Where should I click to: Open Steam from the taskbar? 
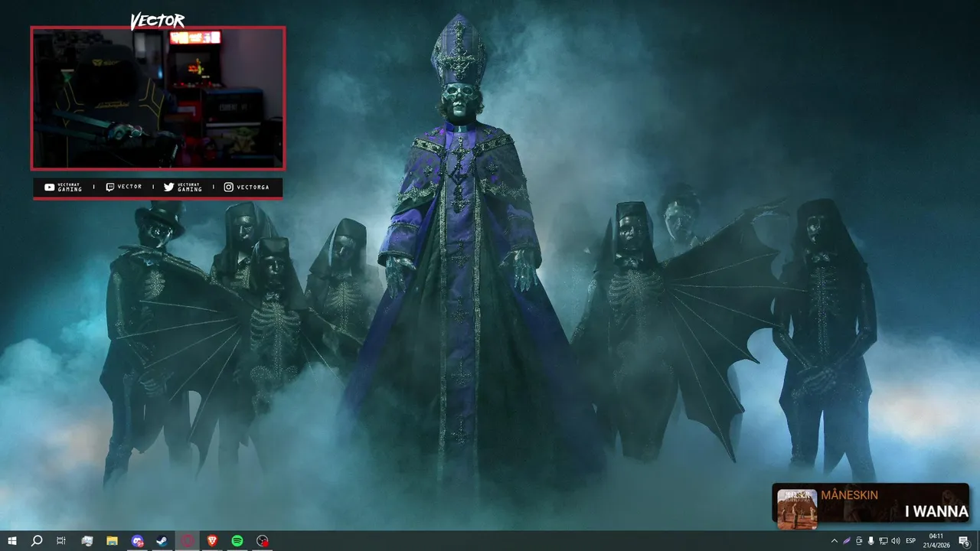pos(162,541)
